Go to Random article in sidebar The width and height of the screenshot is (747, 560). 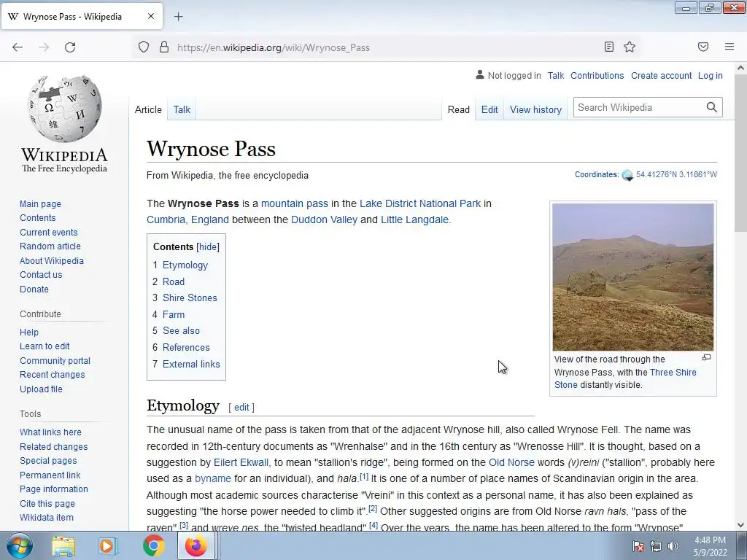50,246
